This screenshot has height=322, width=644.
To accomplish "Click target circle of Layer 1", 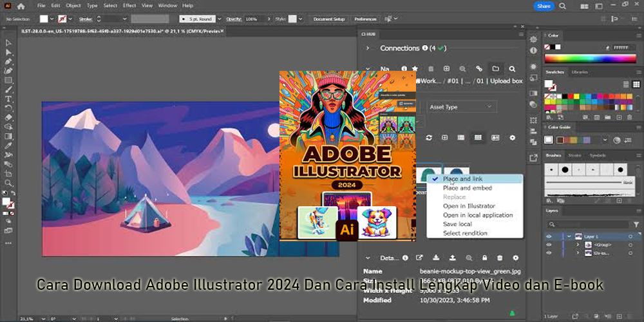I will pyautogui.click(x=630, y=237).
